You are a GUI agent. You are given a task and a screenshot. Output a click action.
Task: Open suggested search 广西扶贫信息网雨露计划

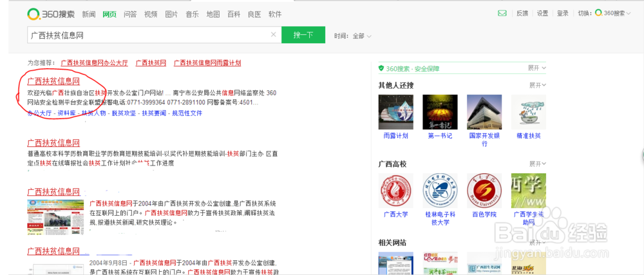click(x=207, y=63)
